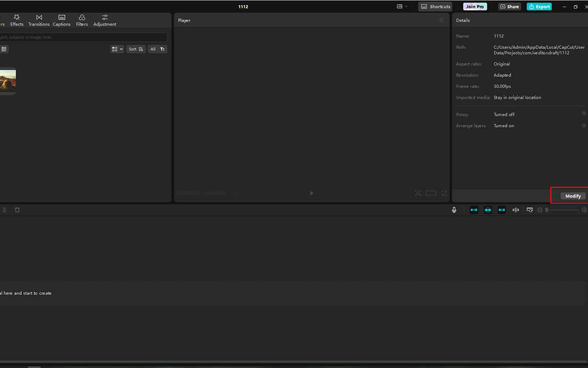Click the preview axis split icon
Viewport: 588px width, 368px height.
515,210
